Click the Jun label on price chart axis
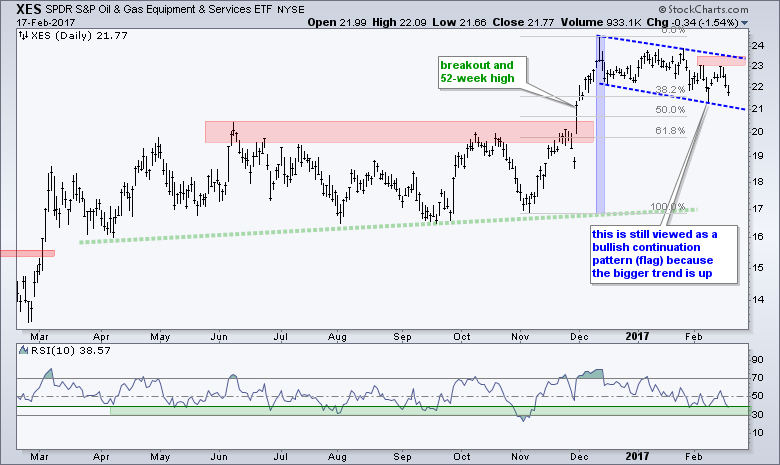Image resolution: width=780 pixels, height=465 pixels. coord(219,337)
